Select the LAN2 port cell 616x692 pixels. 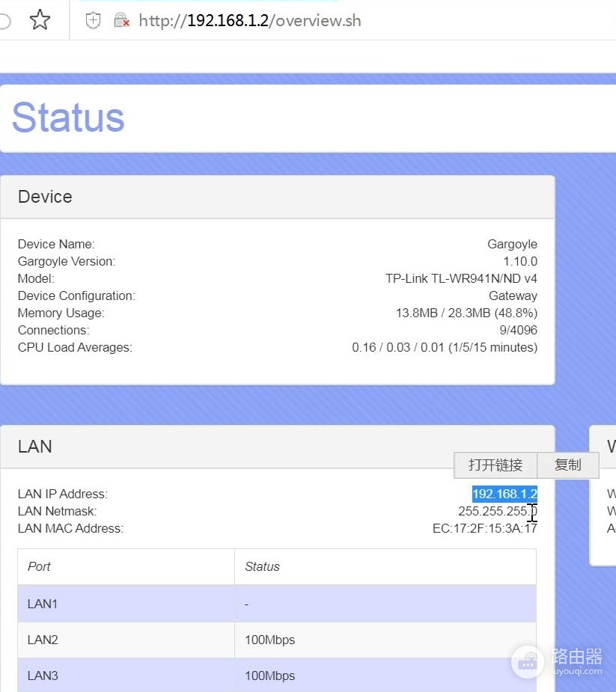[43, 640]
